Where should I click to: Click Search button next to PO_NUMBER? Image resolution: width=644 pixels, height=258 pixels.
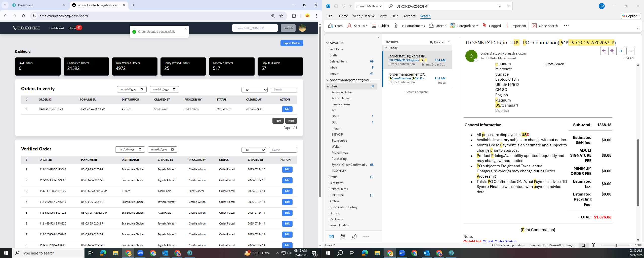pyautogui.click(x=288, y=28)
